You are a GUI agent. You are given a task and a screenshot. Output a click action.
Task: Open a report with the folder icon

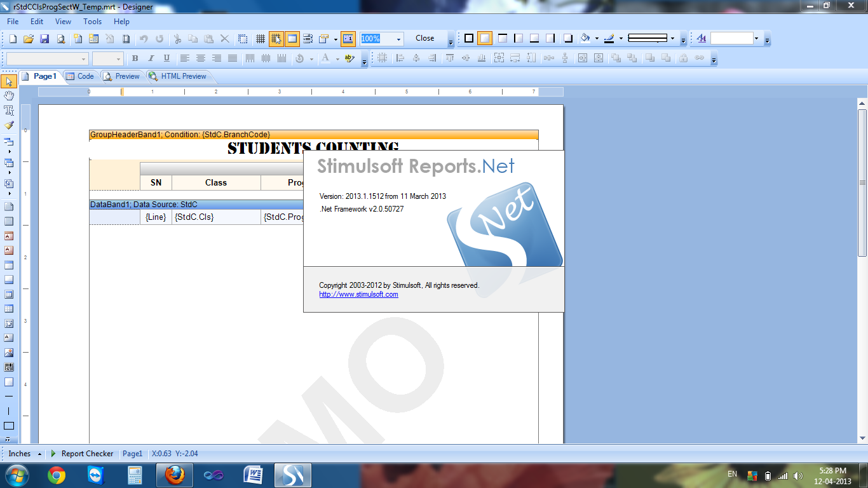[29, 39]
